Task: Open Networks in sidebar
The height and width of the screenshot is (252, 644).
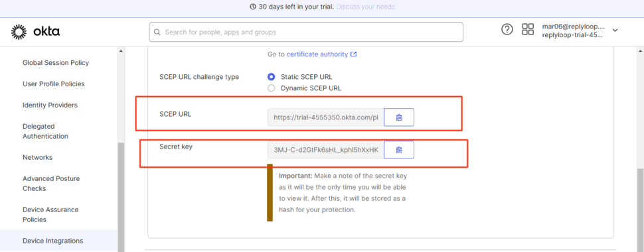Action: click(x=38, y=158)
